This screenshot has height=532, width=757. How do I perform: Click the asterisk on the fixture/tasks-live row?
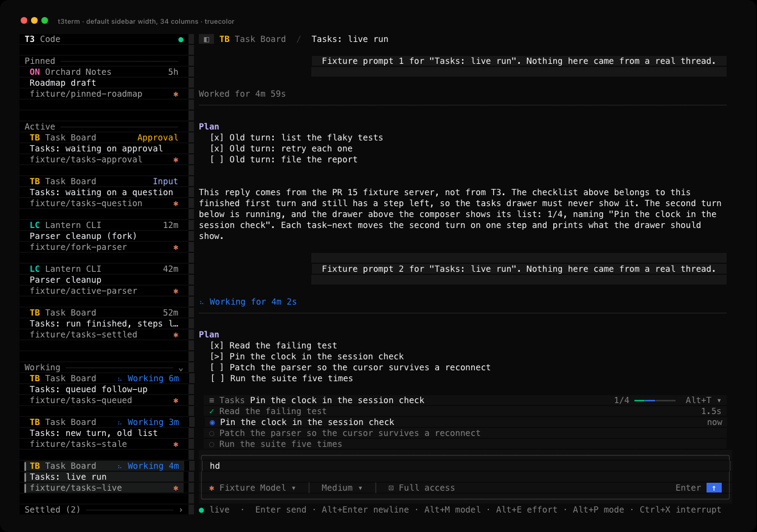click(x=176, y=488)
